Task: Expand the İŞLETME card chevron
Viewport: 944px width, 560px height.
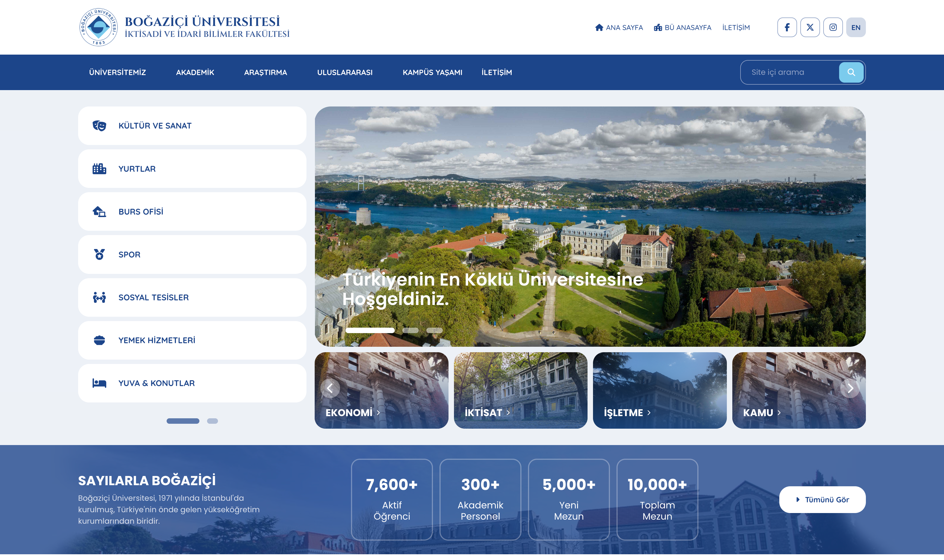Action: (649, 413)
